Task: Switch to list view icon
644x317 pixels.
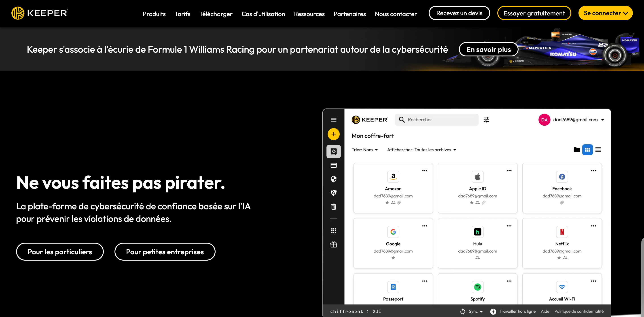Action: pyautogui.click(x=598, y=150)
